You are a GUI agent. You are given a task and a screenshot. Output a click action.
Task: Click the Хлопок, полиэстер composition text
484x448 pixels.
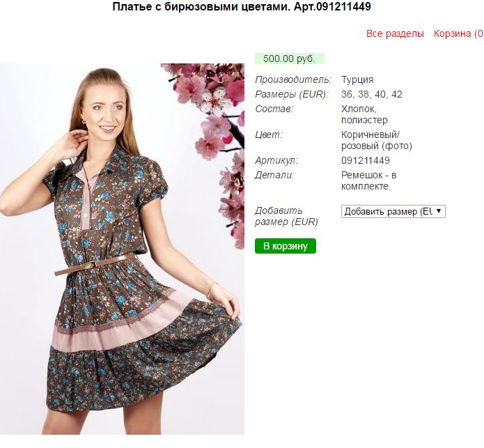(x=364, y=114)
